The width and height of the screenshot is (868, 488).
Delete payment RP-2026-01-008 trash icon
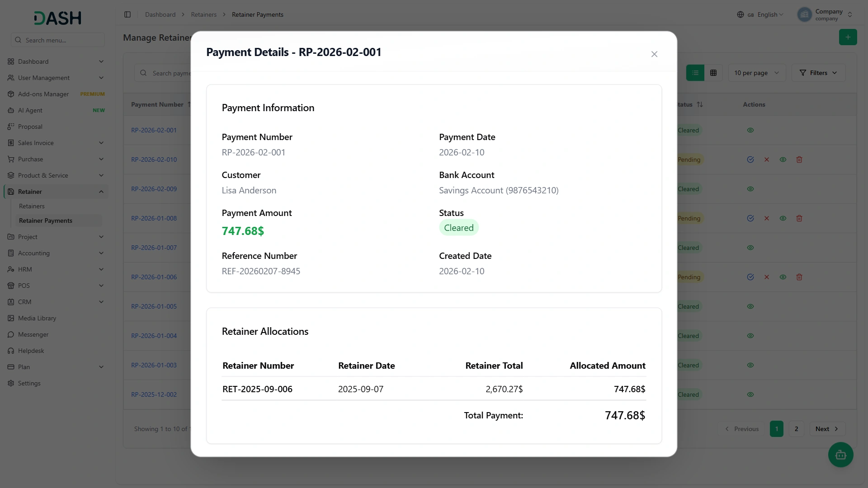[799, 218]
